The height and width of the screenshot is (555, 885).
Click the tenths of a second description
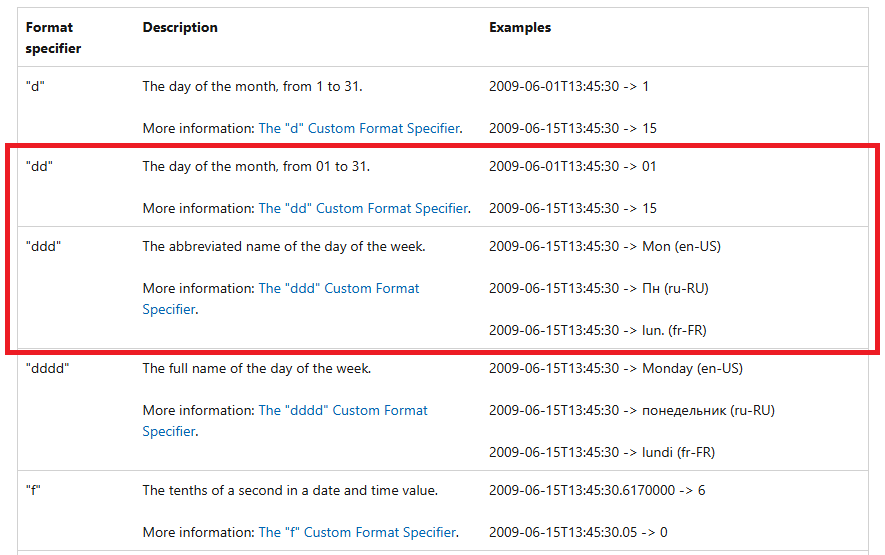(x=290, y=491)
